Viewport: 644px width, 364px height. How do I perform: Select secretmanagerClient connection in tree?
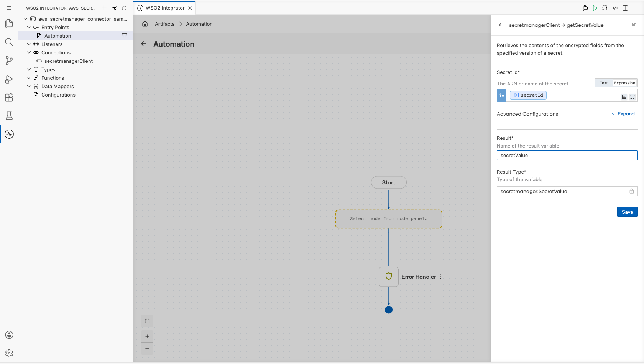68,61
